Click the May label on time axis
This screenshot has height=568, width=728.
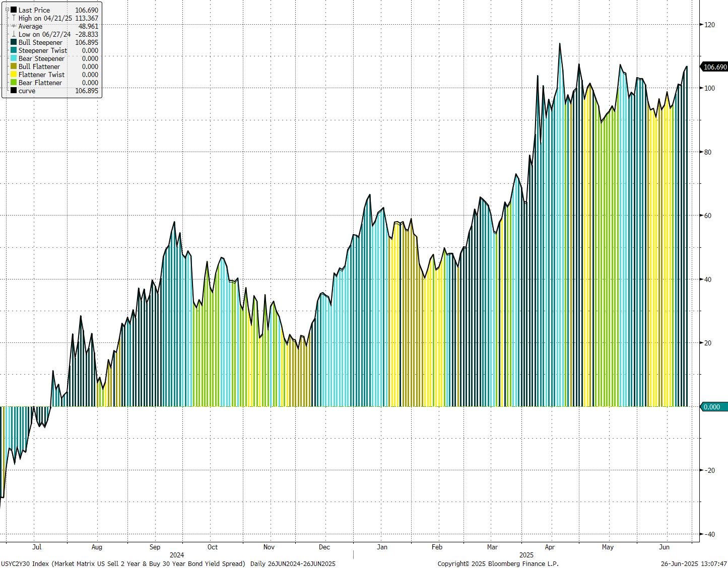(x=608, y=547)
